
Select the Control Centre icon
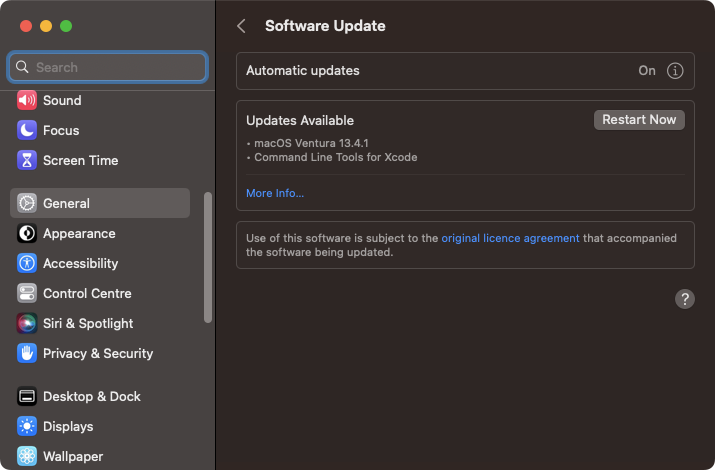tap(26, 294)
